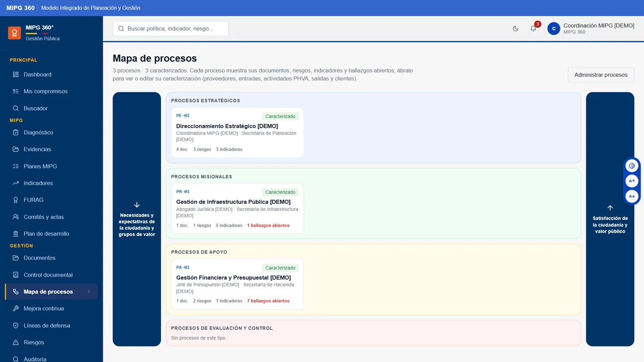The image size is (644, 362).
Task: Click the user avatar circle labeled C
Action: click(554, 29)
